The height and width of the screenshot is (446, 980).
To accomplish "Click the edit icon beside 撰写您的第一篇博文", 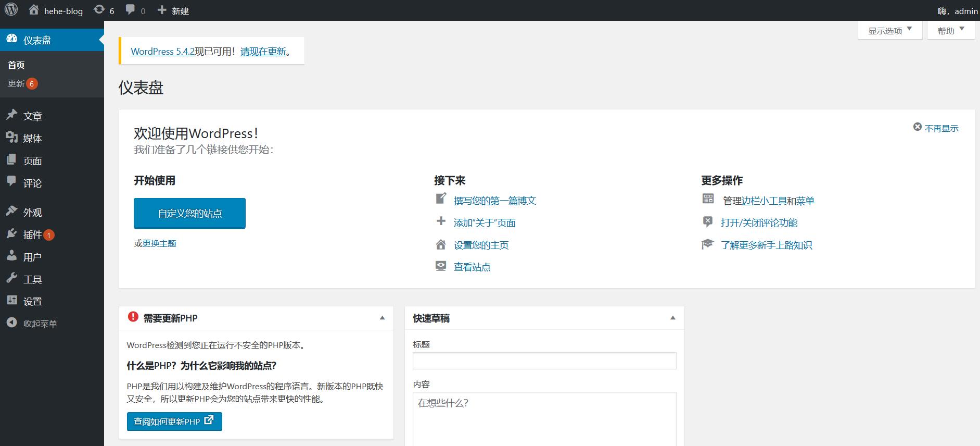I will (x=441, y=199).
